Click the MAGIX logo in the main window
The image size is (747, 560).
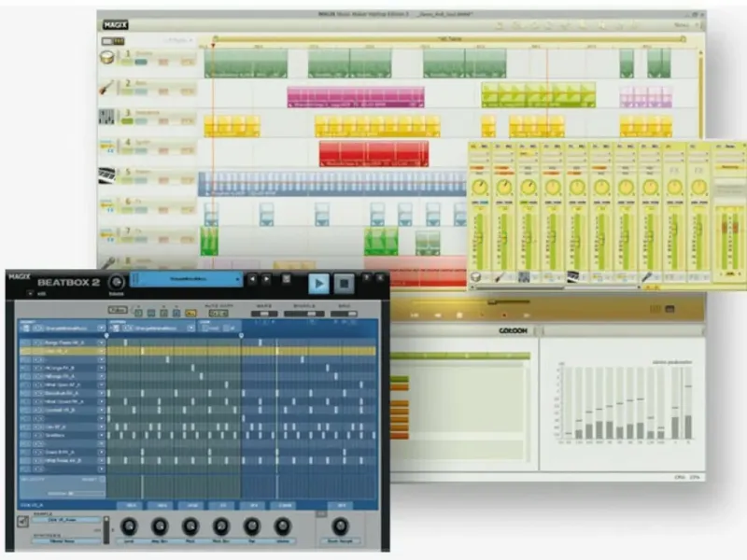pyautogui.click(x=115, y=25)
